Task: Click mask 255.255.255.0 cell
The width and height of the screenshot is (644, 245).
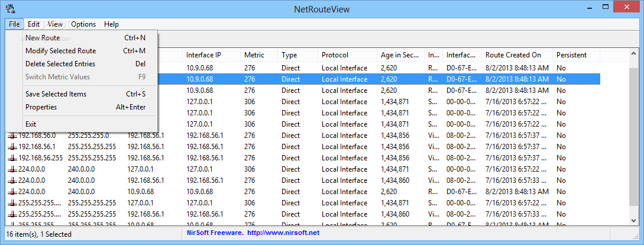Action: (88, 136)
